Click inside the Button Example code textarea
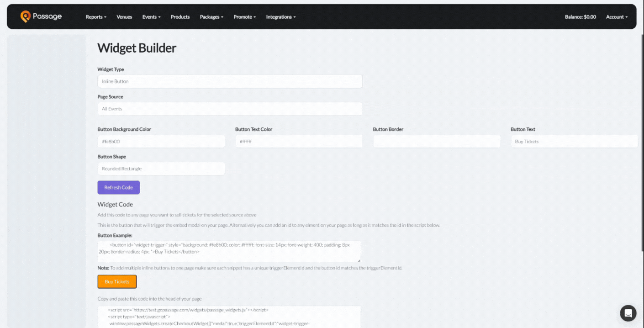Screen dimensions: 644x328 229,252
